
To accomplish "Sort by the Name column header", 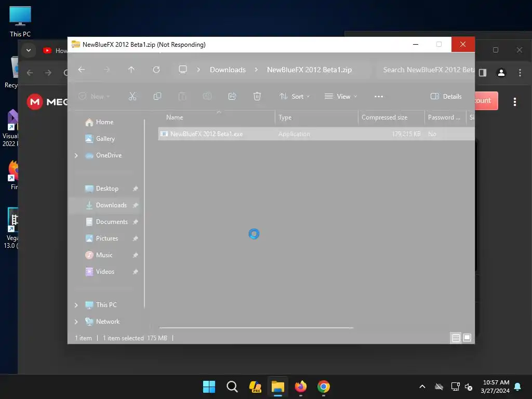I will pos(217,117).
